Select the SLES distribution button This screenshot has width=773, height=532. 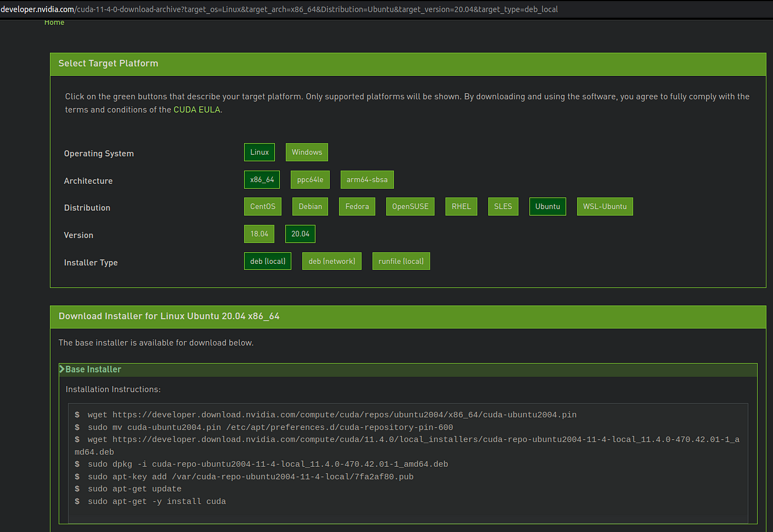[x=503, y=207]
